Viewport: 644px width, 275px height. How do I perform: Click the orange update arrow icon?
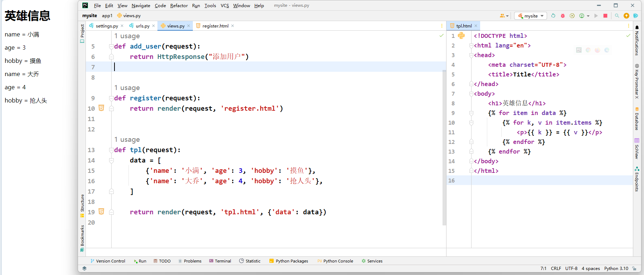(626, 16)
